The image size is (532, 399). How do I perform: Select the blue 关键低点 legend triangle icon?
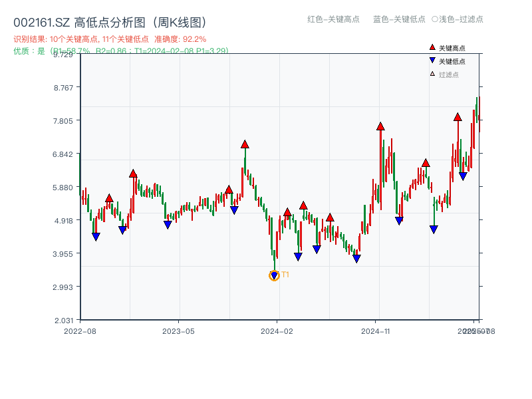pyautogui.click(x=432, y=61)
